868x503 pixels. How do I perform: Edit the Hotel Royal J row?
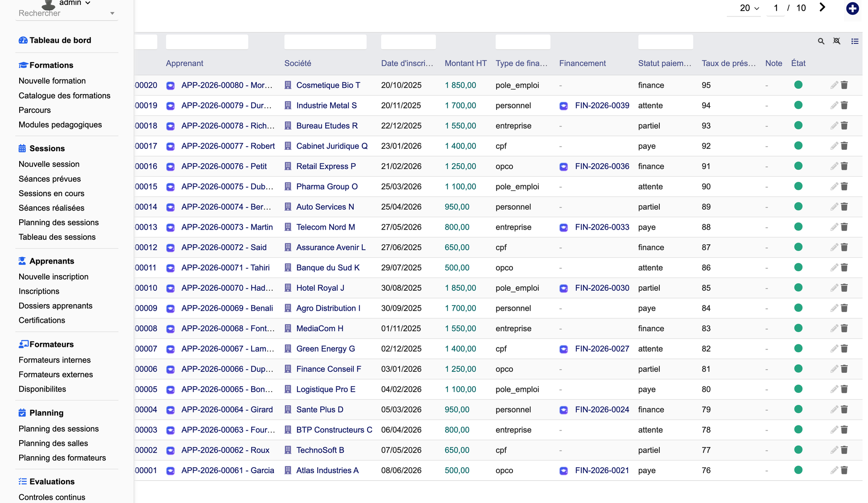coord(834,288)
